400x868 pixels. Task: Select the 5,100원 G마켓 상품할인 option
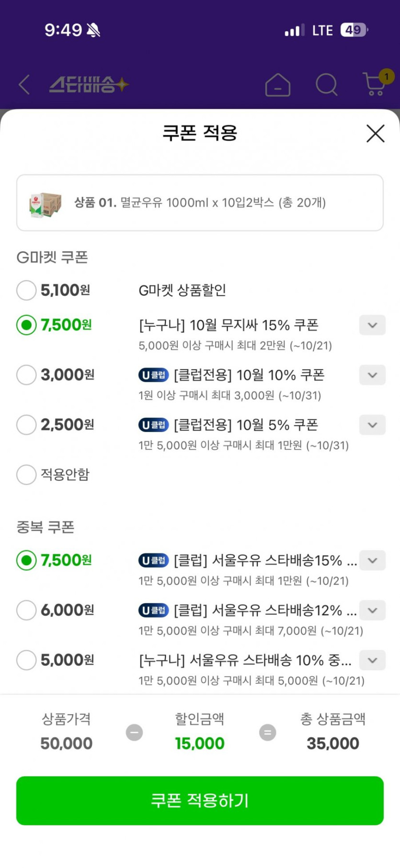(x=26, y=290)
